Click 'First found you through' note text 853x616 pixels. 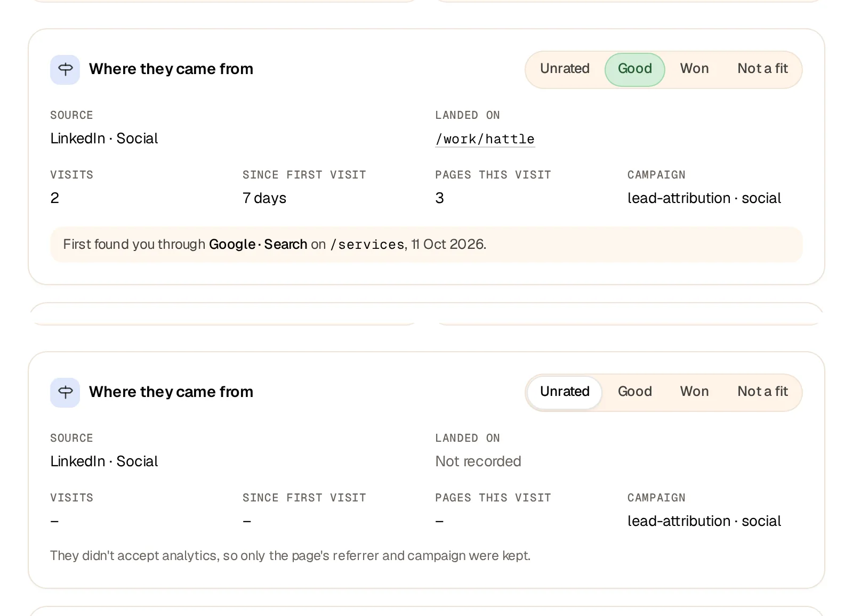[x=134, y=245]
